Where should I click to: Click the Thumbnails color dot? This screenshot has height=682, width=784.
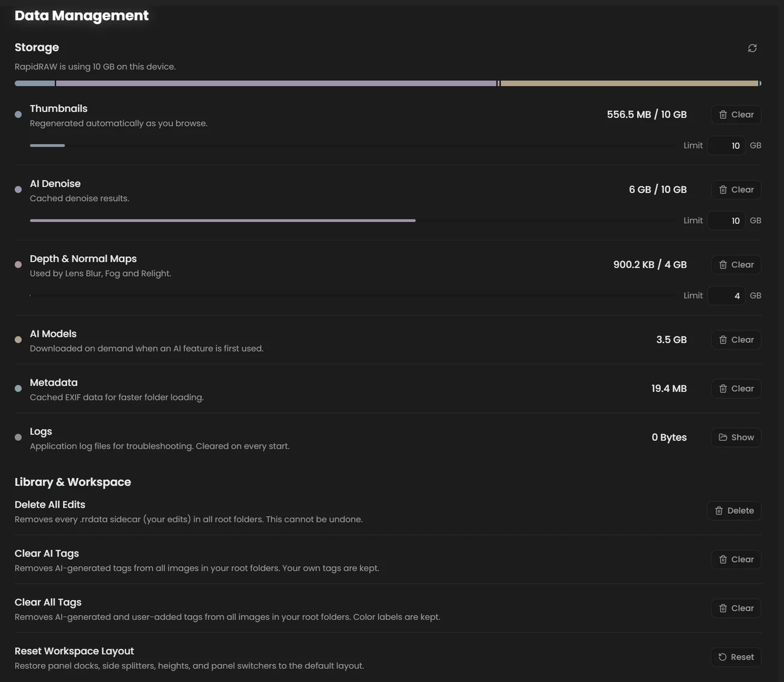[18, 115]
